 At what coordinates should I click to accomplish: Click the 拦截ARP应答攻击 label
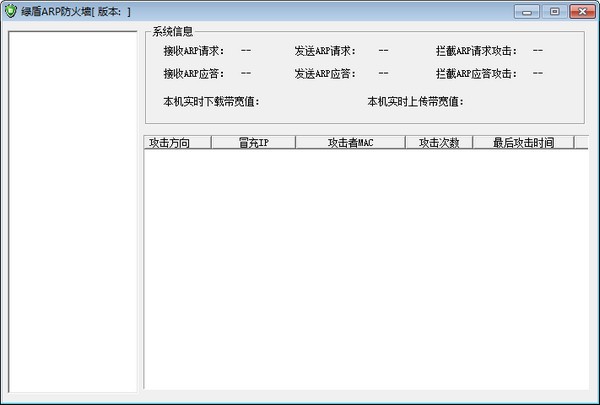476,73
